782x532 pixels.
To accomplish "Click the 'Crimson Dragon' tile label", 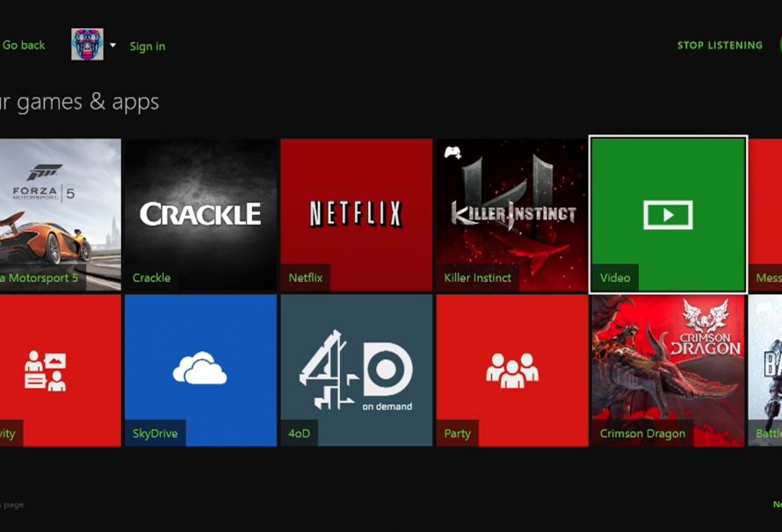I will tap(642, 434).
